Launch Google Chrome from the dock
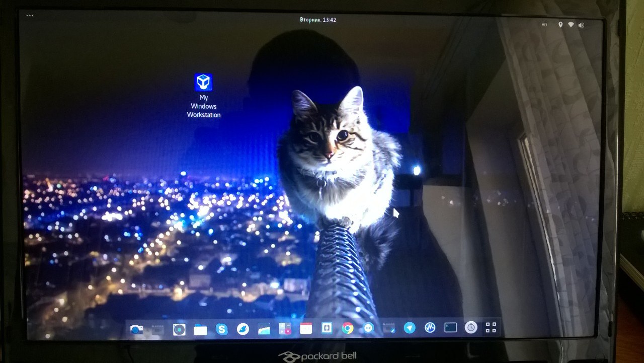 coord(347,328)
